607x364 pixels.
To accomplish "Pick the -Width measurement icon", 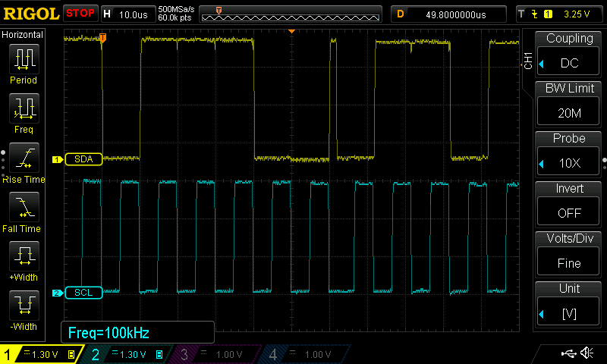I will pos(24,307).
